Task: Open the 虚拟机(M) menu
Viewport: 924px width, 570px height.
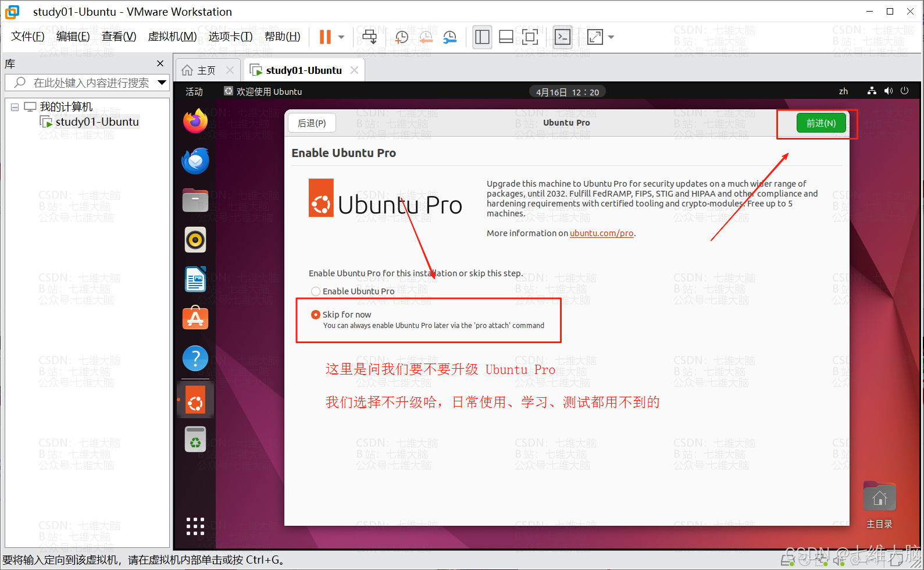Action: point(172,37)
